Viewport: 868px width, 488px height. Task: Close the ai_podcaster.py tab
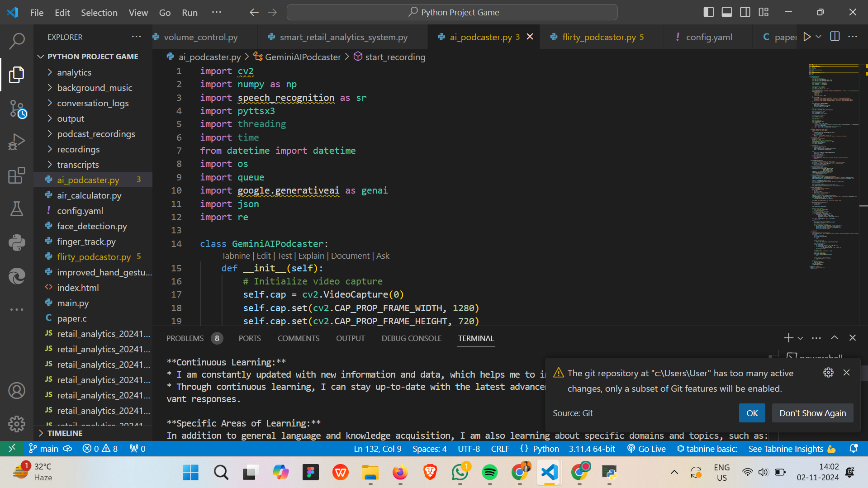point(530,37)
